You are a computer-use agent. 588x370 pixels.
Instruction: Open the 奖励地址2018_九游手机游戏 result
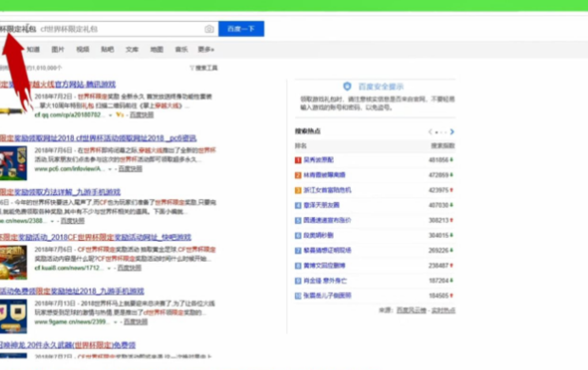tap(72, 291)
